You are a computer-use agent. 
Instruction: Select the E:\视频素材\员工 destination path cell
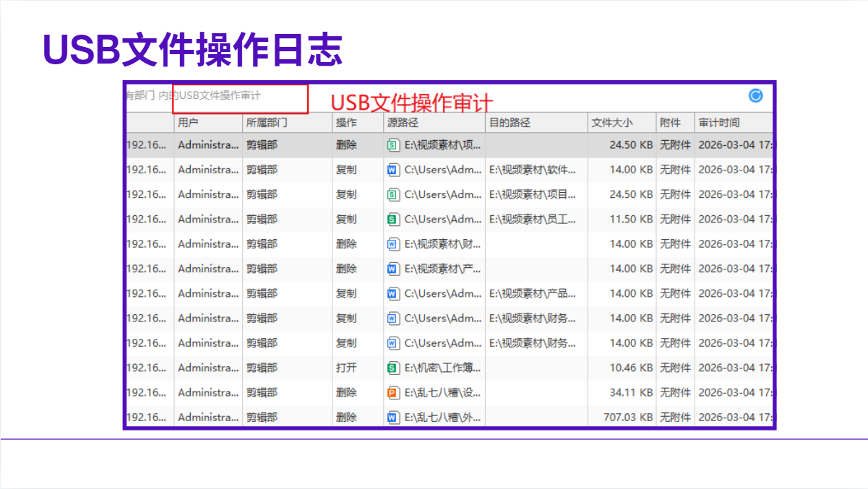tap(533, 220)
